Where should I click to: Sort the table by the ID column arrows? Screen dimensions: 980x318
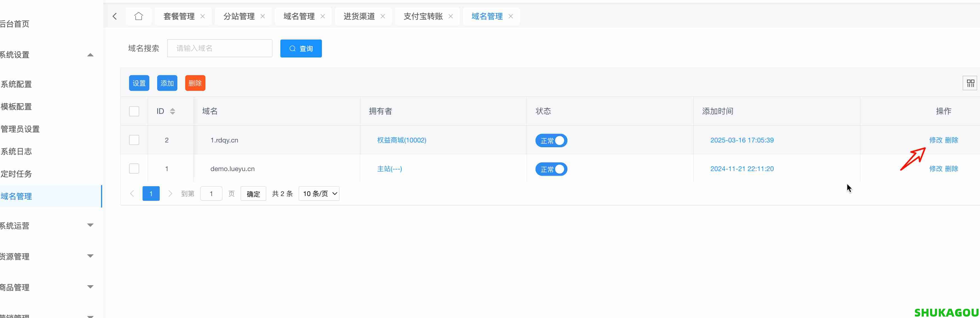[173, 111]
